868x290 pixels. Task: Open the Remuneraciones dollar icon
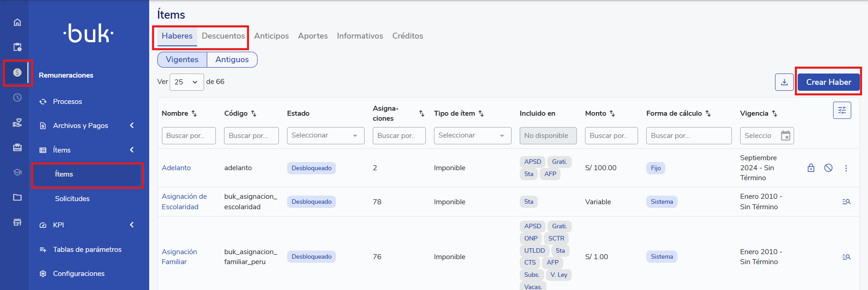[17, 73]
